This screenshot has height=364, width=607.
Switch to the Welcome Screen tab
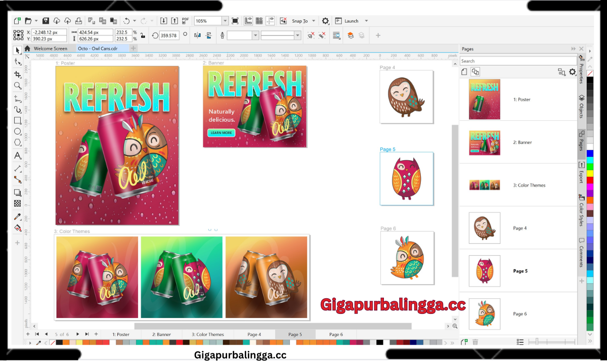tap(50, 49)
